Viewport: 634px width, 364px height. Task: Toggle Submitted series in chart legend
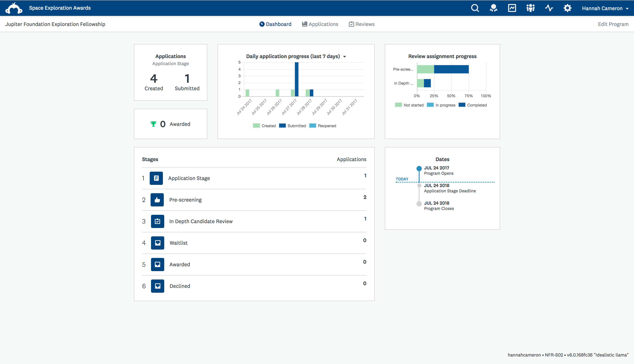point(292,126)
